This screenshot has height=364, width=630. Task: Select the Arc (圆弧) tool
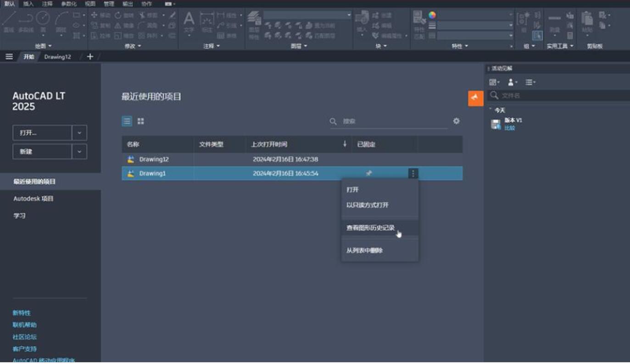[x=61, y=22]
